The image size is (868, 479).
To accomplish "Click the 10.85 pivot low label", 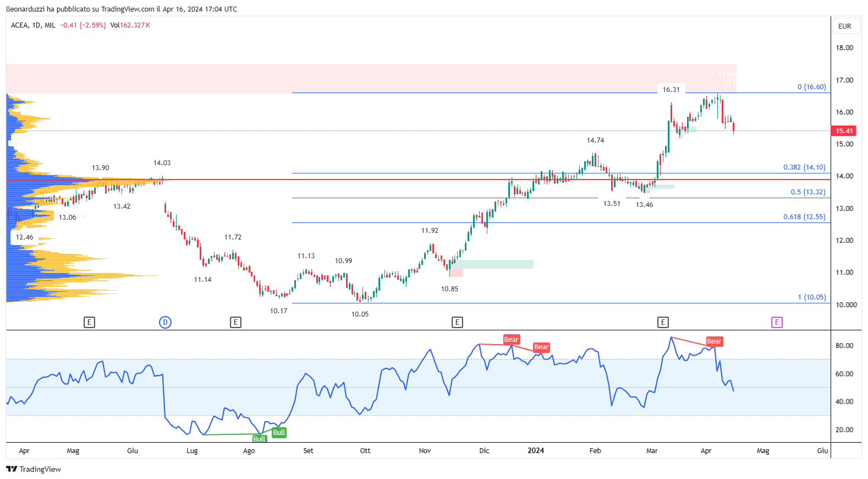I will tap(449, 289).
